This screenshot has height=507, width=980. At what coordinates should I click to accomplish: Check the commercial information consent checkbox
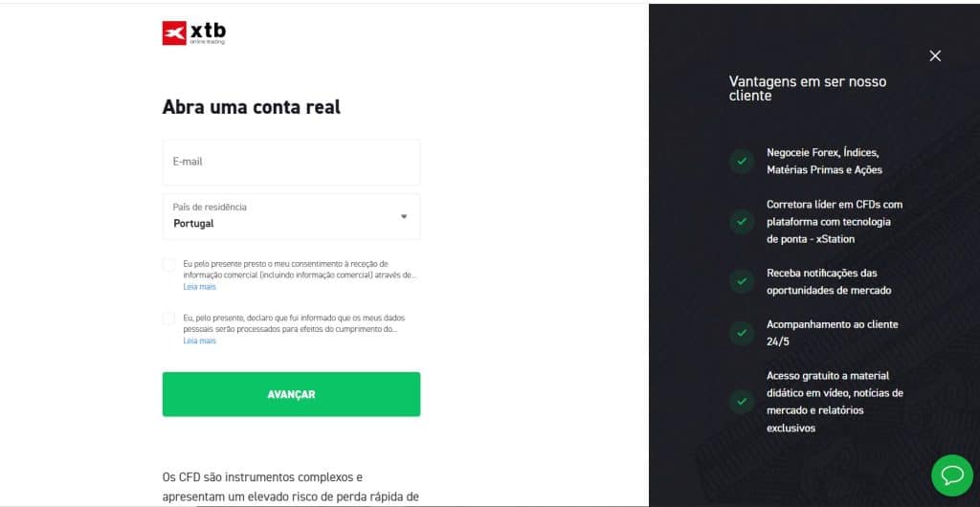click(x=168, y=265)
